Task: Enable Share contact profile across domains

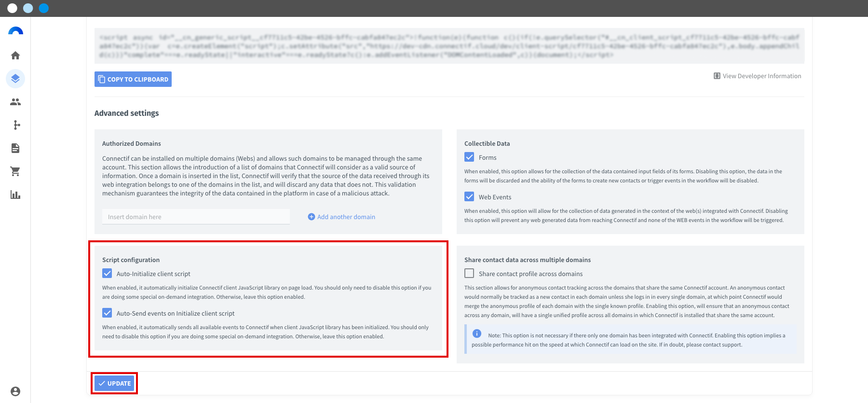Action: (x=469, y=273)
